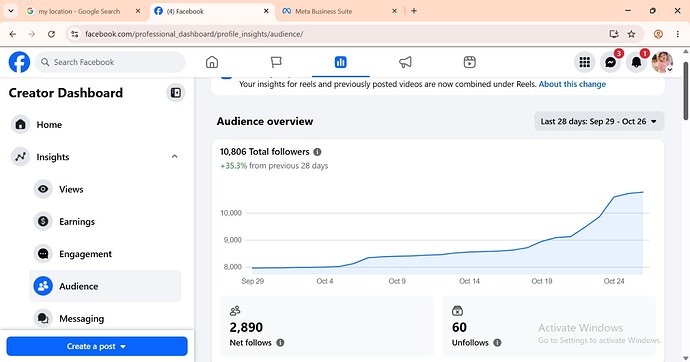690x362 pixels.
Task: Click the 2,890 Net follows value
Action: pyautogui.click(x=246, y=327)
